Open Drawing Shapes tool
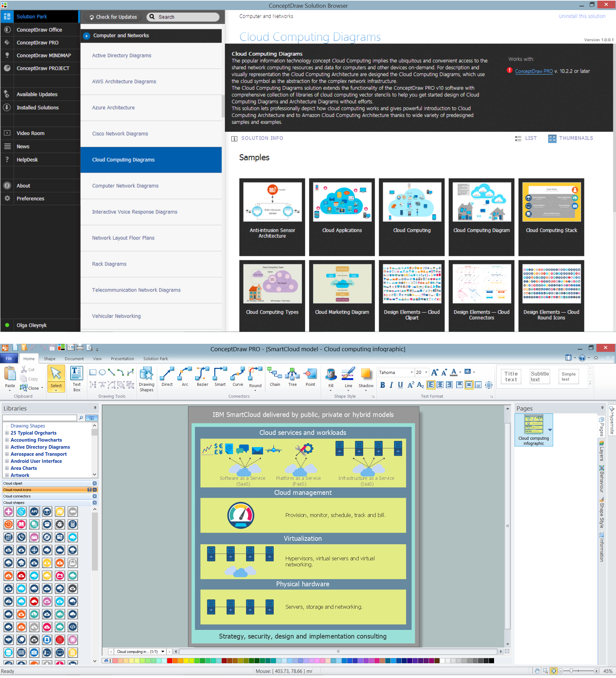 tap(146, 379)
